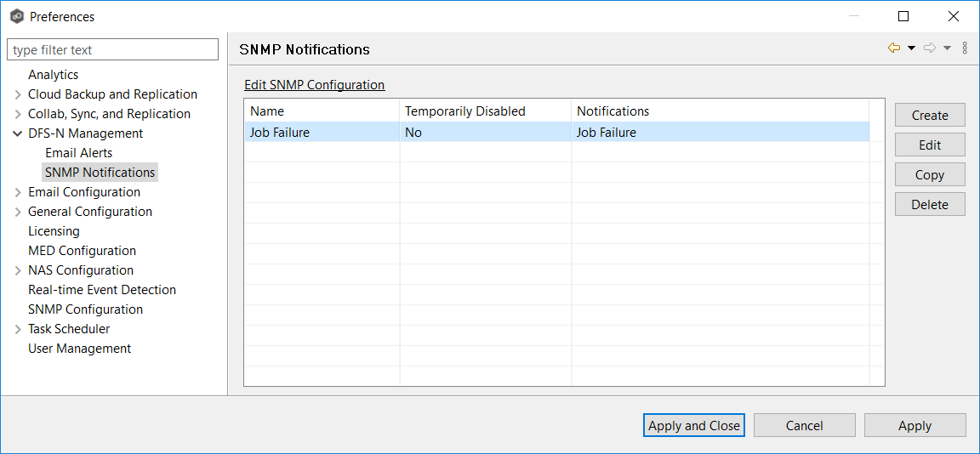The height and width of the screenshot is (454, 980).
Task: Click Apply and Close
Action: coord(693,425)
